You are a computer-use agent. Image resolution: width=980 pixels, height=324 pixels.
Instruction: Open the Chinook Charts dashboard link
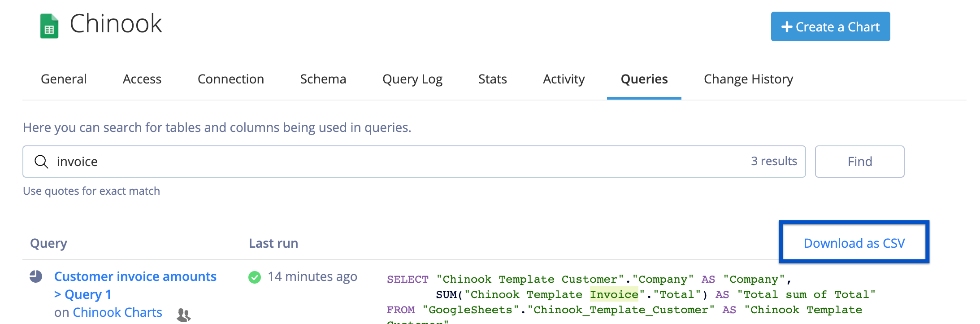(117, 312)
